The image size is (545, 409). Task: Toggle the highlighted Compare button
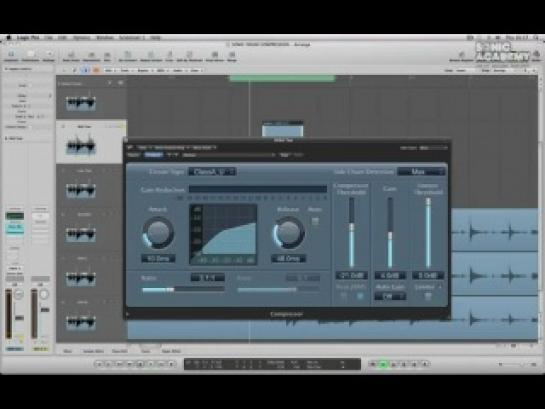pyautogui.click(x=153, y=155)
